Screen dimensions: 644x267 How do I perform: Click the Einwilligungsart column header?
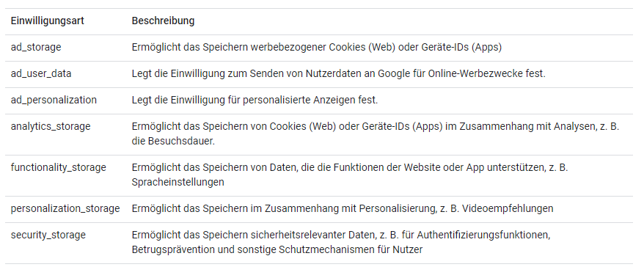(47, 21)
